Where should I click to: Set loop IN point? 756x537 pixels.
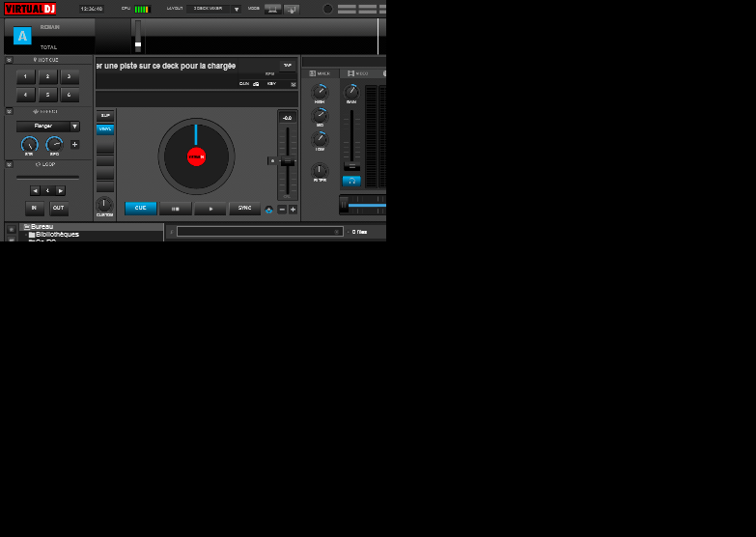click(34, 208)
